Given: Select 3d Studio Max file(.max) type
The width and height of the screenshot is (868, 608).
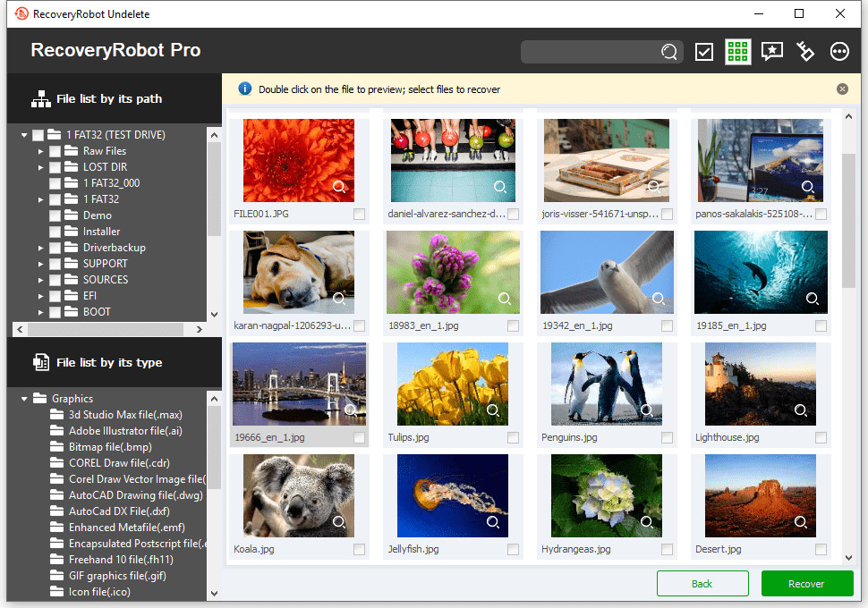Looking at the screenshot, I should tap(125, 414).
